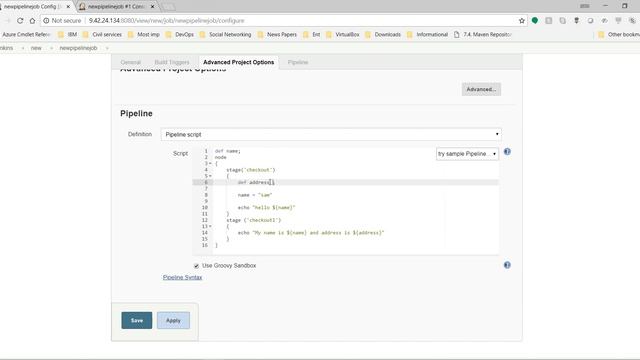Click the Advanced... button
The height and width of the screenshot is (360, 640).
(481, 89)
